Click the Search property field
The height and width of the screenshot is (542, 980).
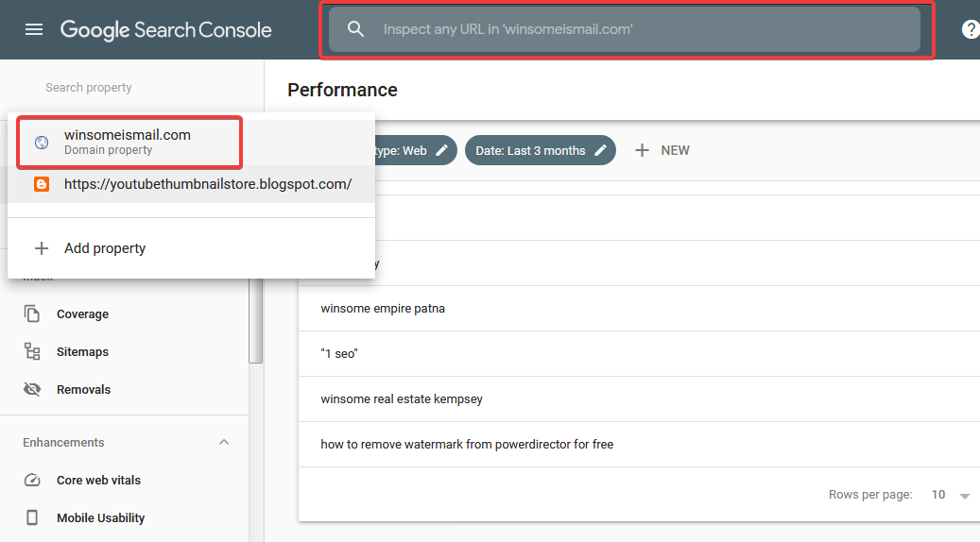pos(89,87)
